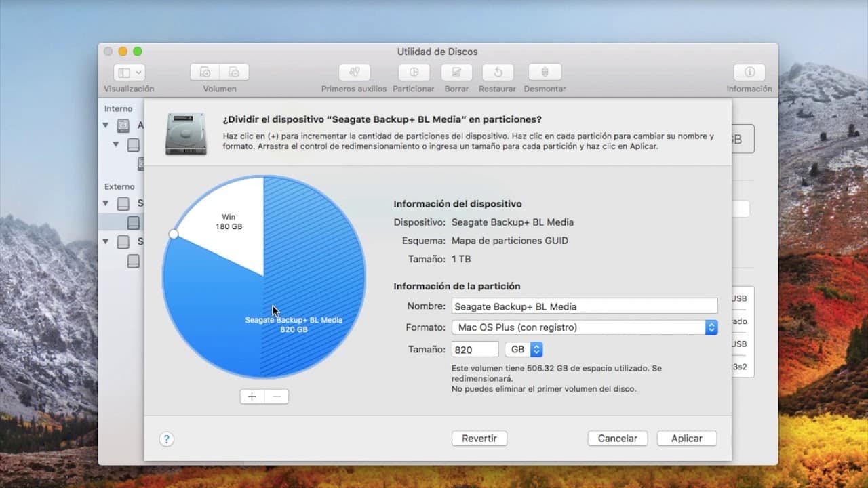This screenshot has width=868, height=488.
Task: Click Aplicar to apply partitions
Action: [686, 439]
